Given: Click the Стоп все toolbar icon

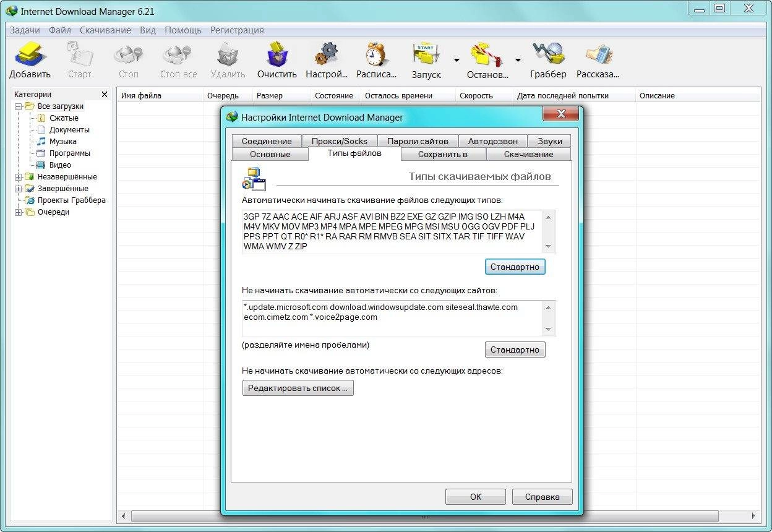Looking at the screenshot, I should point(178,55).
